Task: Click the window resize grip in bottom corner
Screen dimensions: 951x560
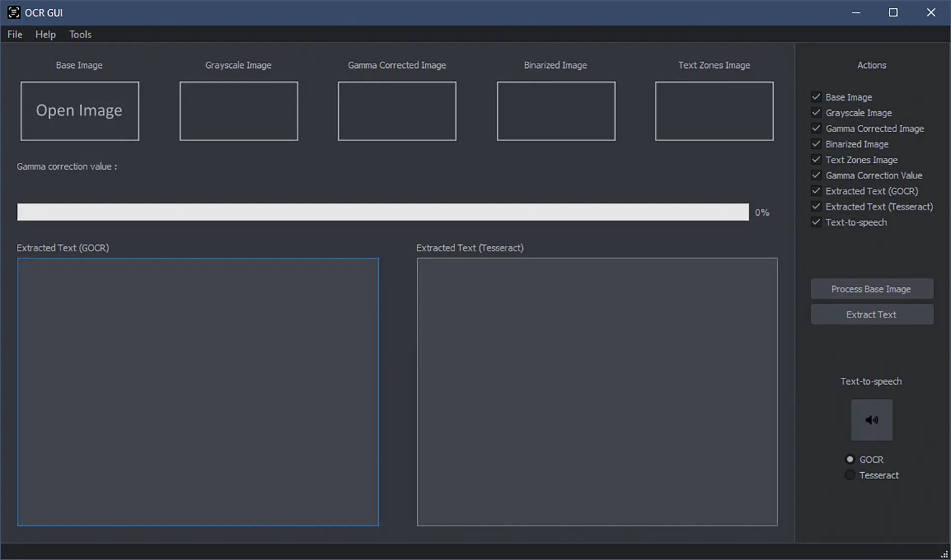Action: pos(944,554)
